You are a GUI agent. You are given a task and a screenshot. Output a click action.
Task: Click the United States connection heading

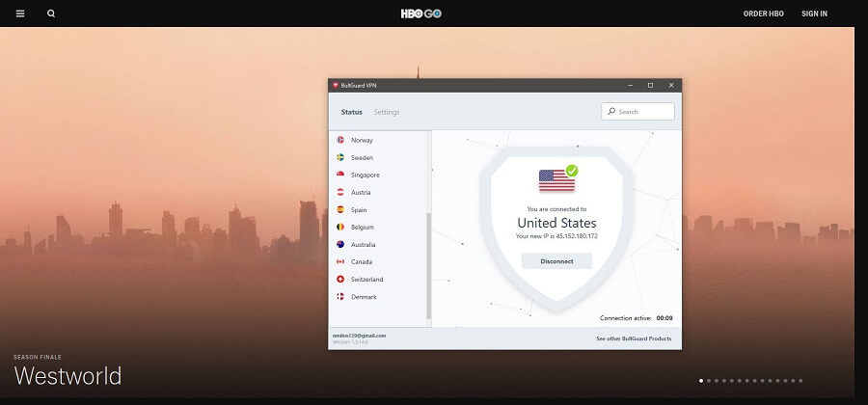556,223
